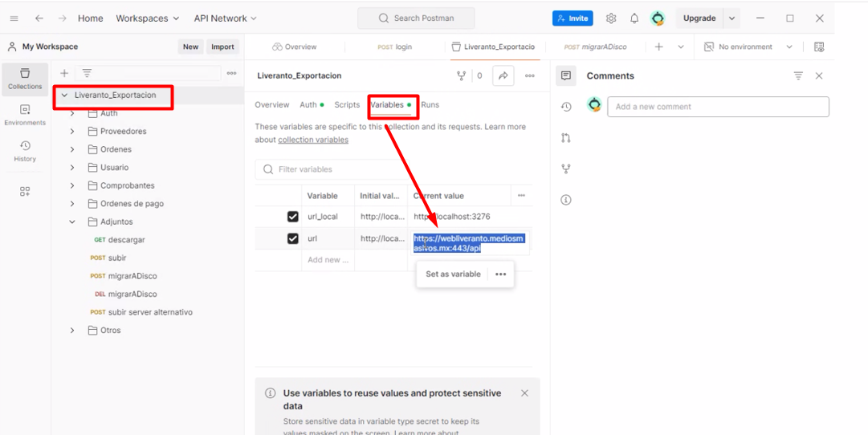Expand the Otros folder
Screen dimensions: 868x435
(x=72, y=331)
